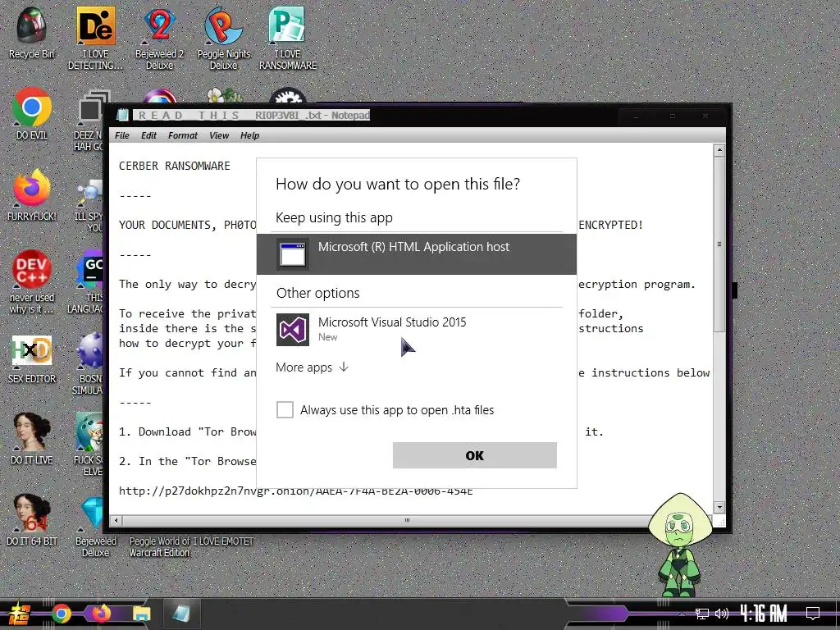Screen dimensions: 840x630
Task: Click the CERBER RANSOMWARE text line
Action: pos(175,166)
